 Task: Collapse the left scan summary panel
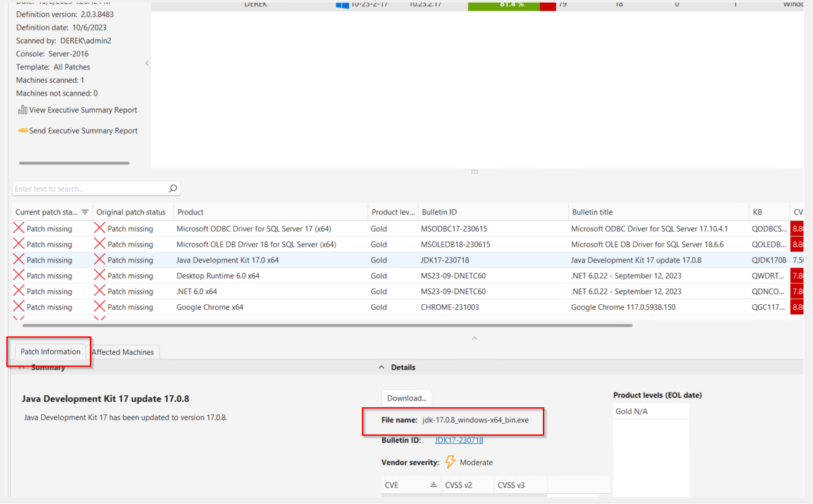coord(147,63)
